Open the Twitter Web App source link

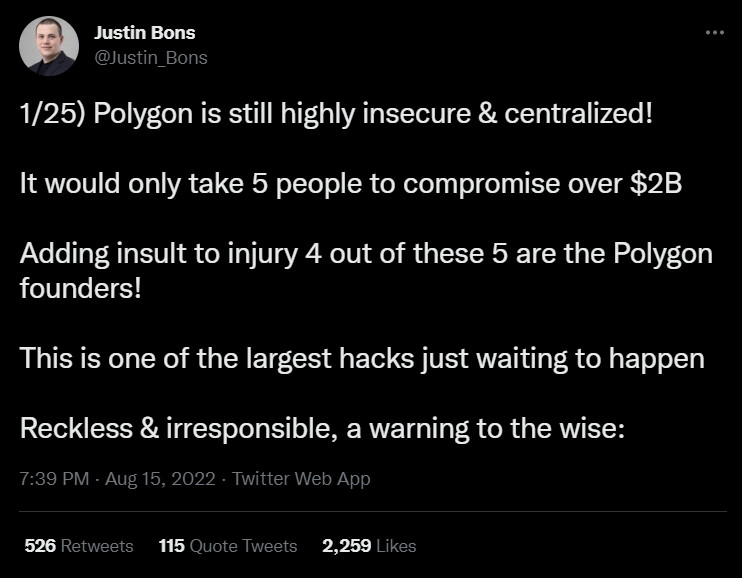pyautogui.click(x=301, y=479)
